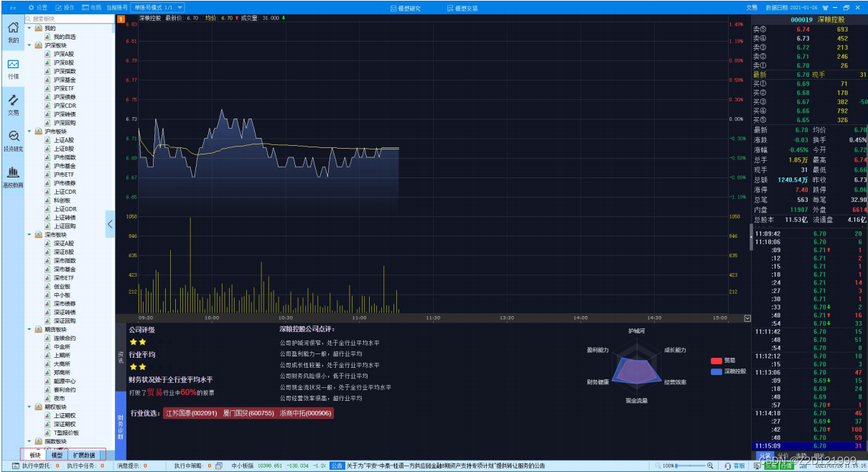The height and width of the screenshot is (472, 868).
Task: Select 沪深转债 in the tree
Action: [64, 114]
